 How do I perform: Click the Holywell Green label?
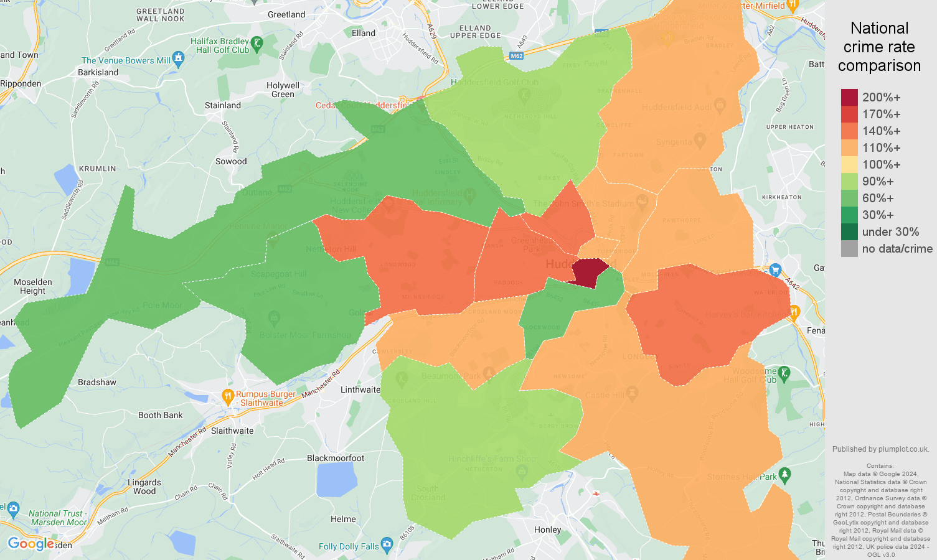pos(283,90)
